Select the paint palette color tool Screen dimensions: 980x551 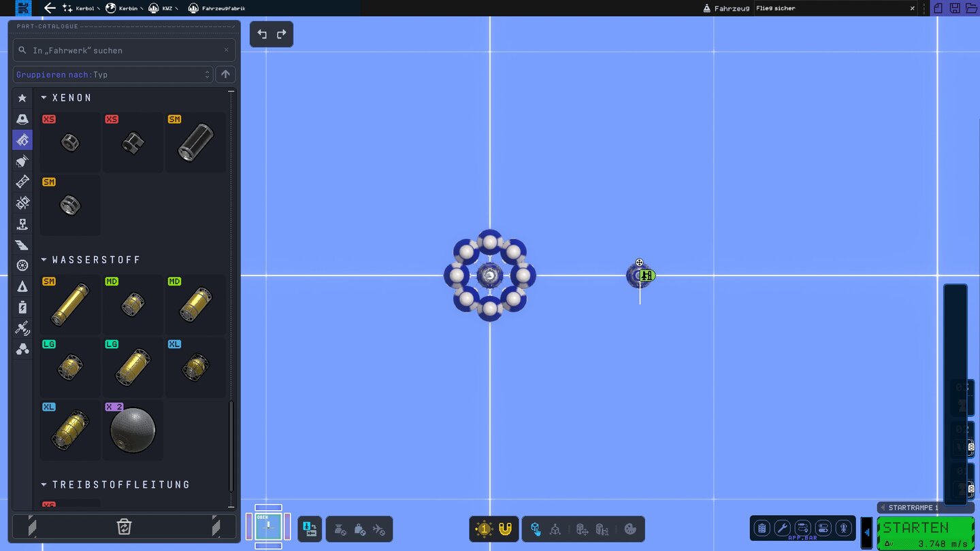pos(630,529)
